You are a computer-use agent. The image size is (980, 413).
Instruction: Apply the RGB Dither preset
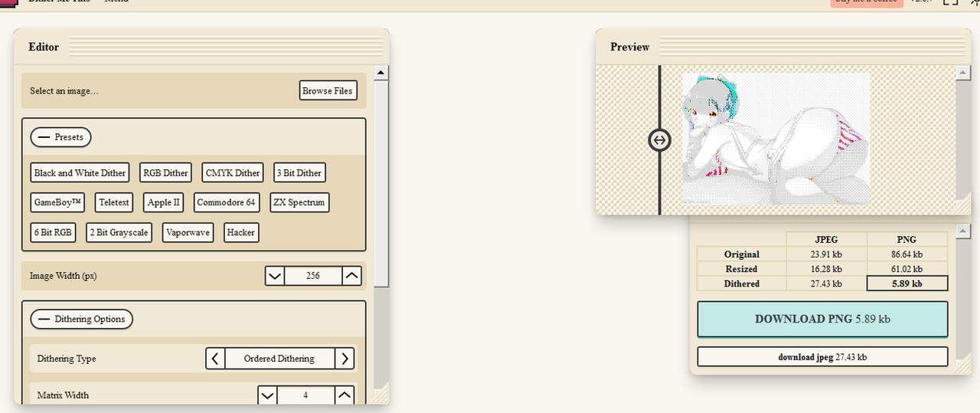(x=165, y=173)
